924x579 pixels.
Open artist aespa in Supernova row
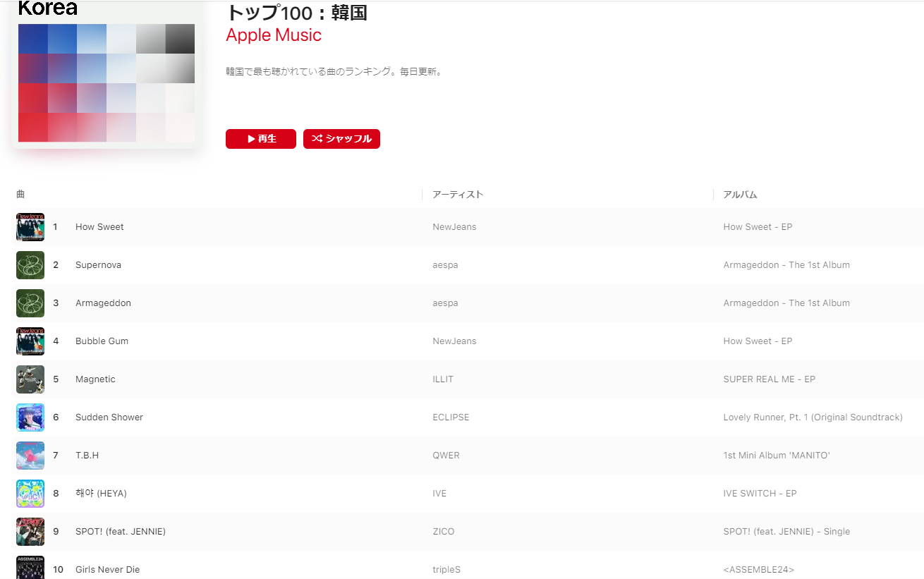coord(445,265)
